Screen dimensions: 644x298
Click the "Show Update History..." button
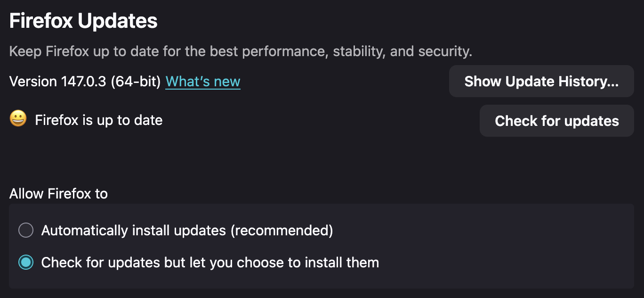pos(541,82)
